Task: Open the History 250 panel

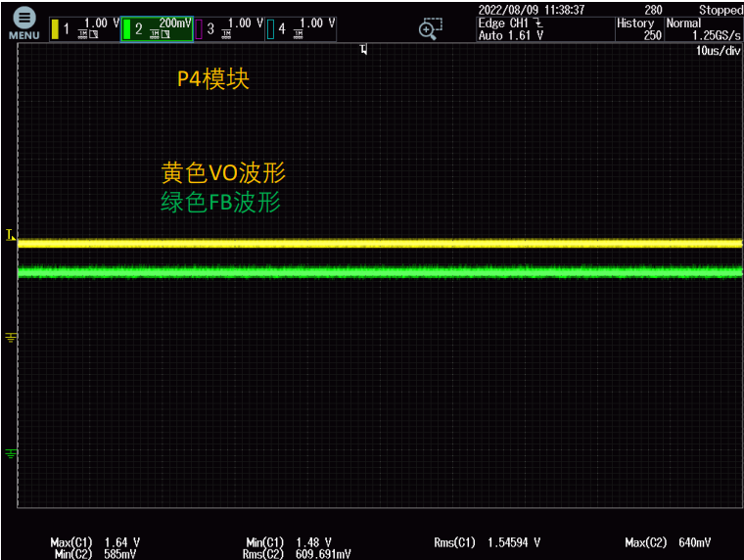Action: tap(637, 29)
